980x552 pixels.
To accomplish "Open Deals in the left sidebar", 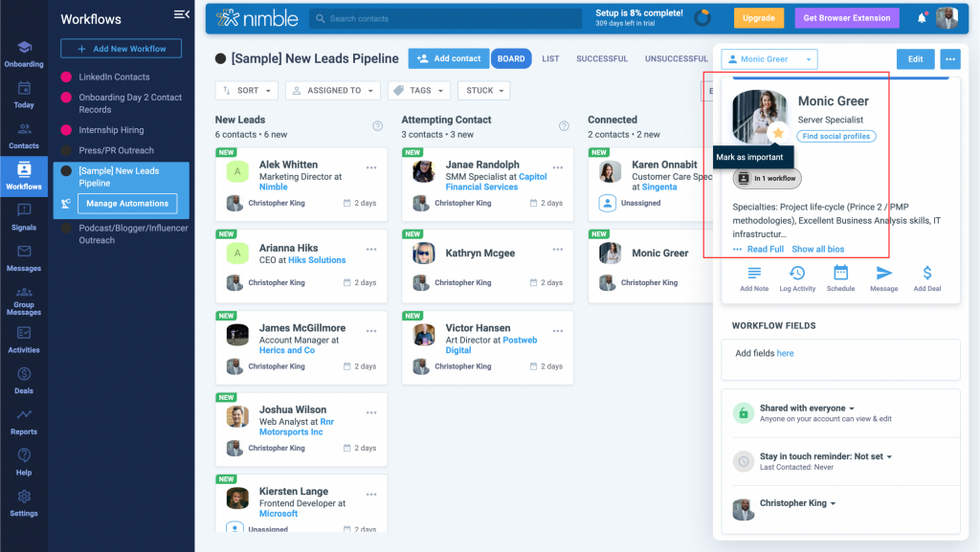I will tap(24, 380).
